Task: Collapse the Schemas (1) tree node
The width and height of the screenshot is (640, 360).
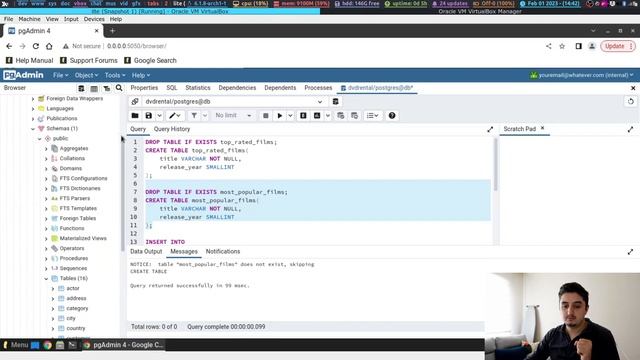Action: 33,129
